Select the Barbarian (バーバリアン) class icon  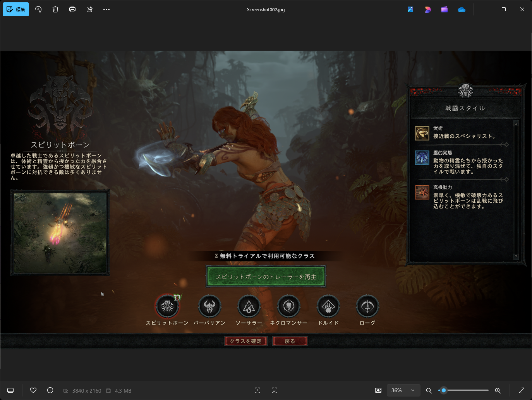(x=209, y=306)
